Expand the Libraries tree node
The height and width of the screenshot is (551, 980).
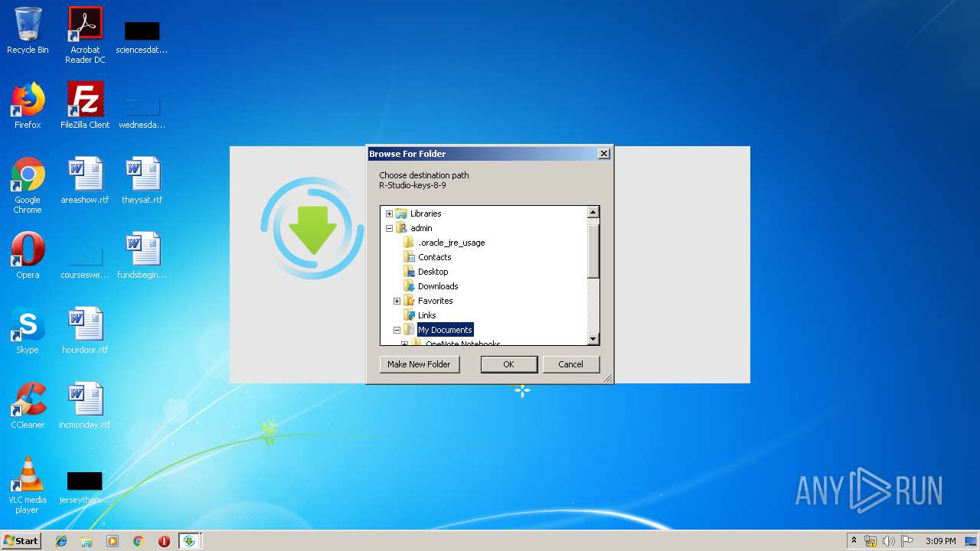tap(389, 214)
